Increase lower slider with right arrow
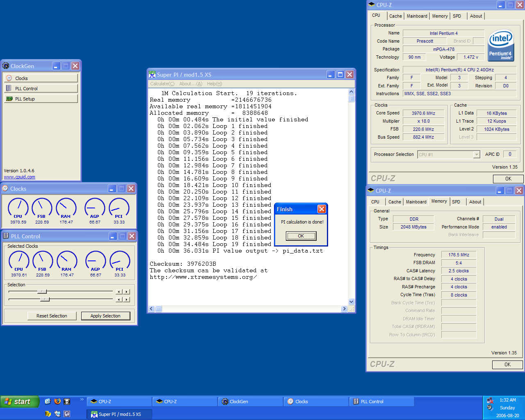The height and width of the screenshot is (420, 525). coord(127,299)
